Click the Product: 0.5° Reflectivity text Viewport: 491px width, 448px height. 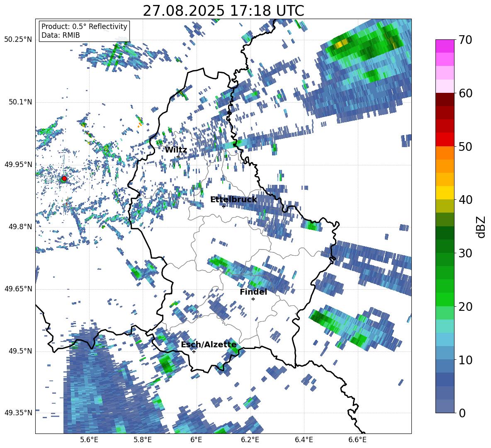(84, 26)
